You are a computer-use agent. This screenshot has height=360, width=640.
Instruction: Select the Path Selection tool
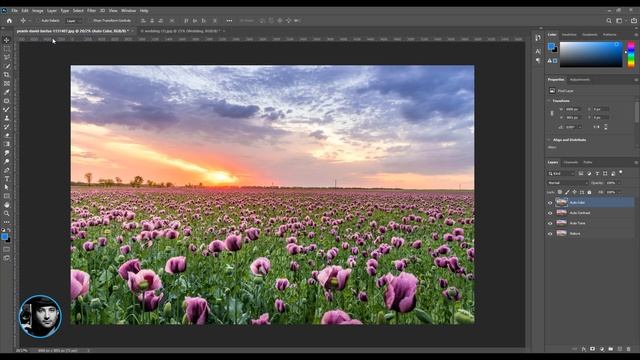[7, 187]
